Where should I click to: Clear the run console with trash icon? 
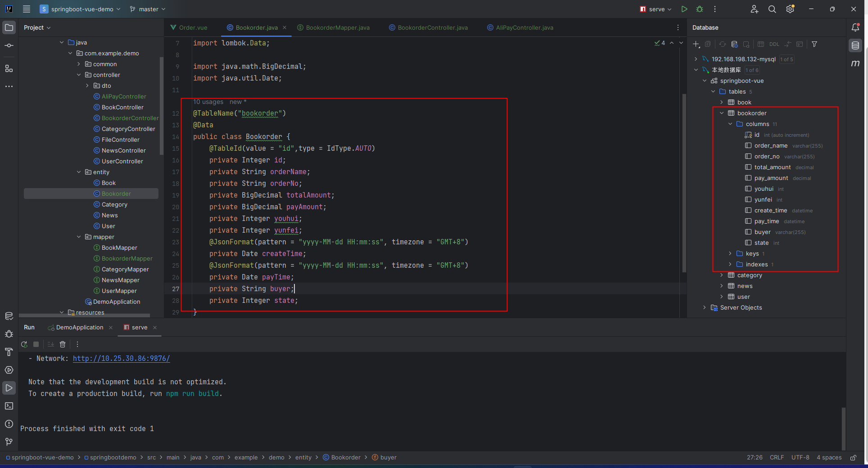pos(63,344)
